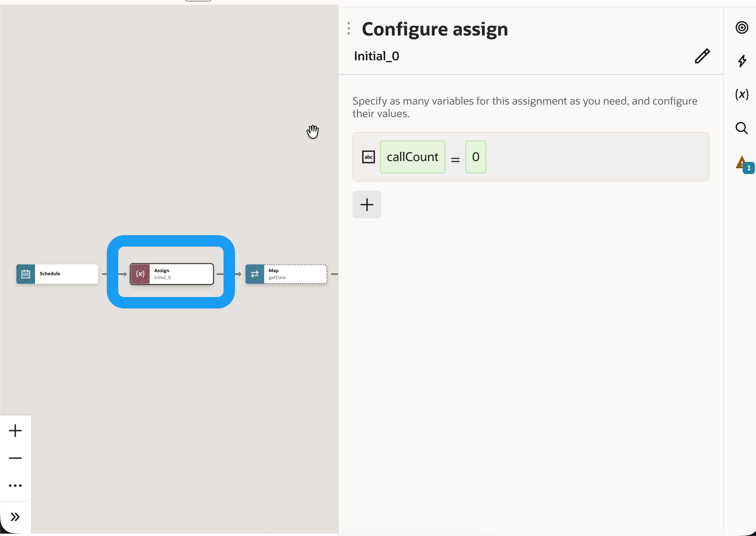Open canvas more options ellipsis
This screenshot has width=756, height=536.
(15, 486)
